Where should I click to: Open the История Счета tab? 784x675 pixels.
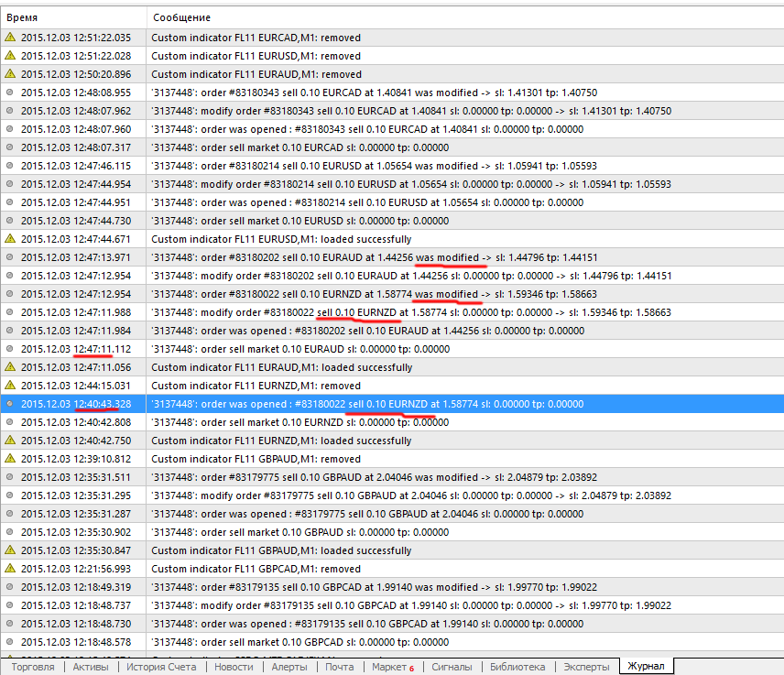[161, 667]
